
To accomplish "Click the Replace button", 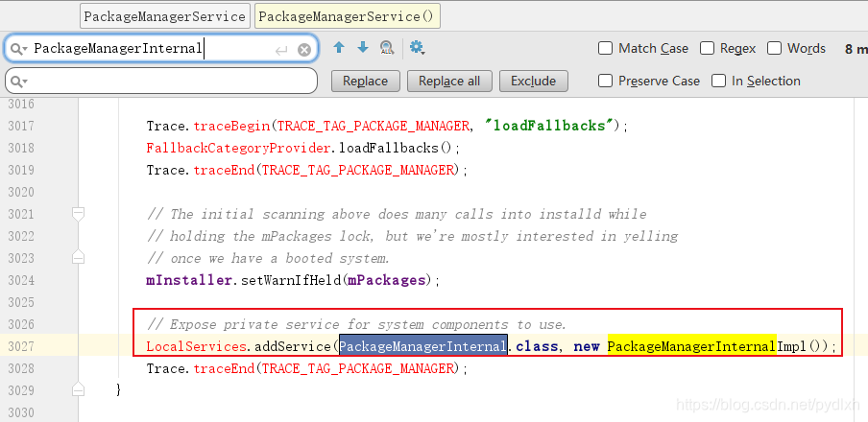I will click(x=366, y=81).
